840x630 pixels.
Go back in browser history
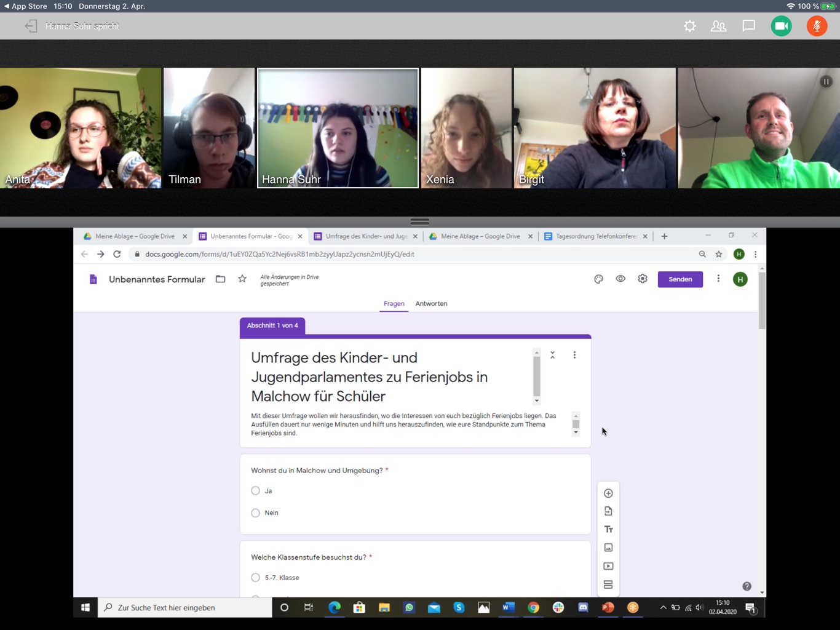(84, 254)
